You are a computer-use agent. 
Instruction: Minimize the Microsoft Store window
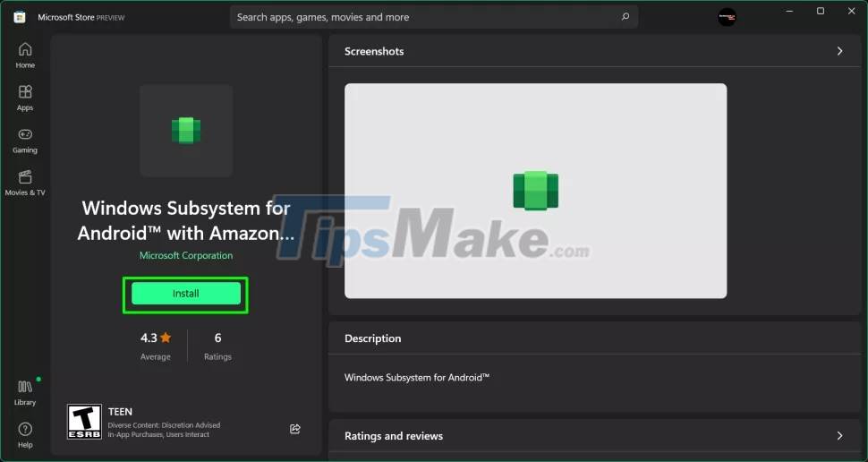[x=790, y=11]
